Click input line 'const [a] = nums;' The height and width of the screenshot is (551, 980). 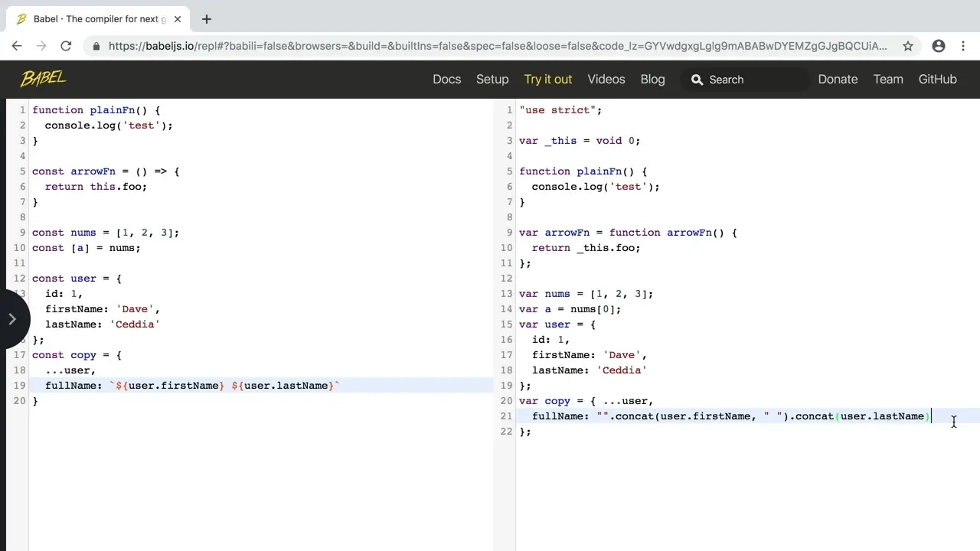pos(87,248)
